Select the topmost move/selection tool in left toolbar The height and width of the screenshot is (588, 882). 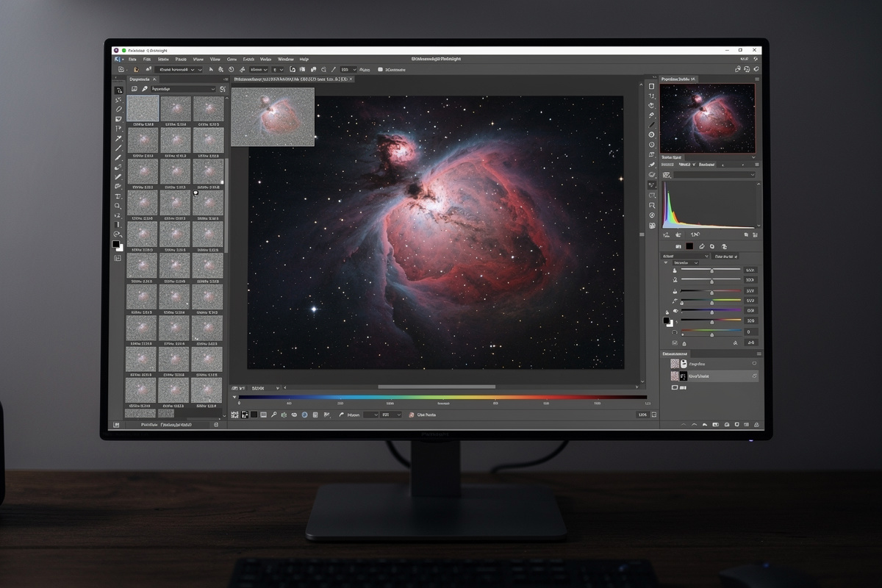[x=118, y=90]
